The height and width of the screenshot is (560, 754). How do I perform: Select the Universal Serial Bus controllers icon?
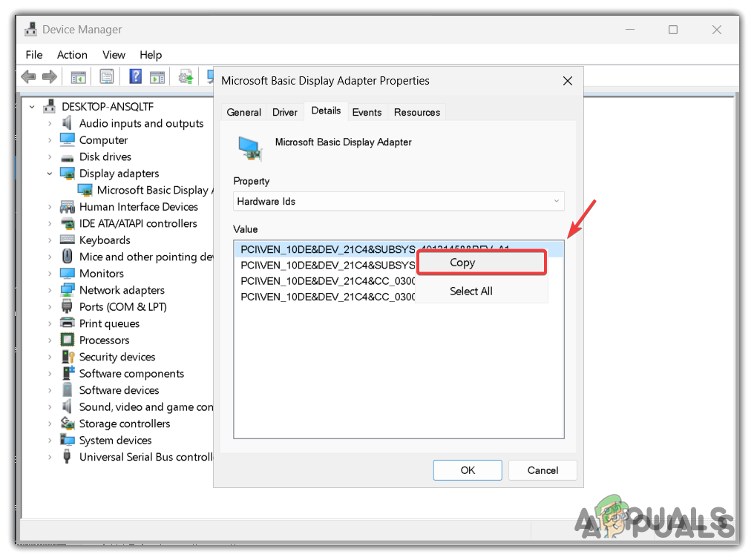[68, 456]
